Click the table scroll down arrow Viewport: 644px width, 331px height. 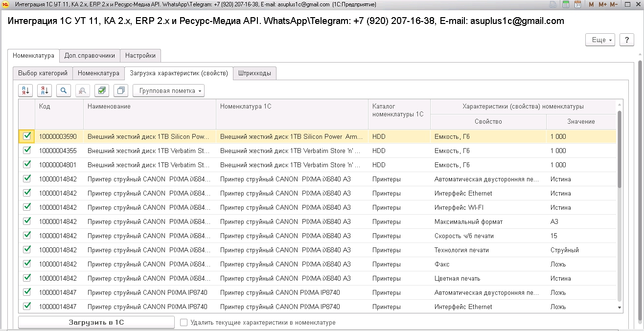620,308
